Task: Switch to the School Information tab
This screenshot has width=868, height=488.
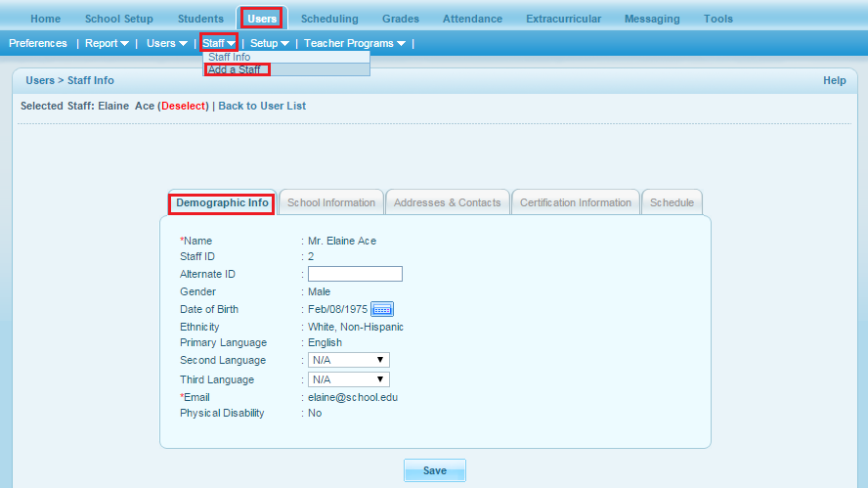Action: 331,202
